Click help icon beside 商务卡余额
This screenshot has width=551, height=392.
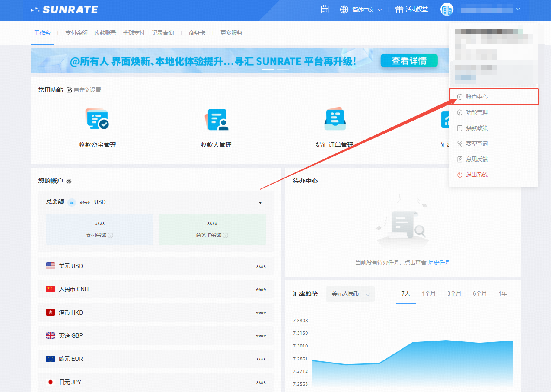click(225, 235)
